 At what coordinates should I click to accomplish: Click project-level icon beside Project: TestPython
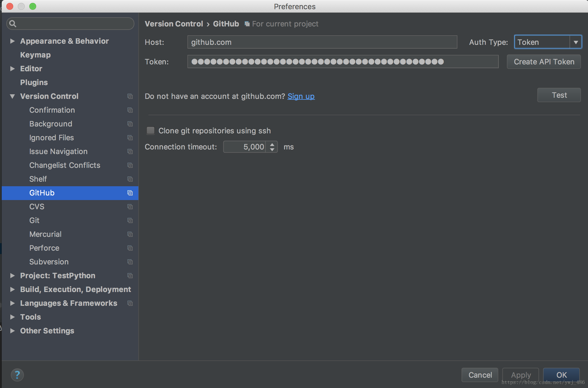130,276
